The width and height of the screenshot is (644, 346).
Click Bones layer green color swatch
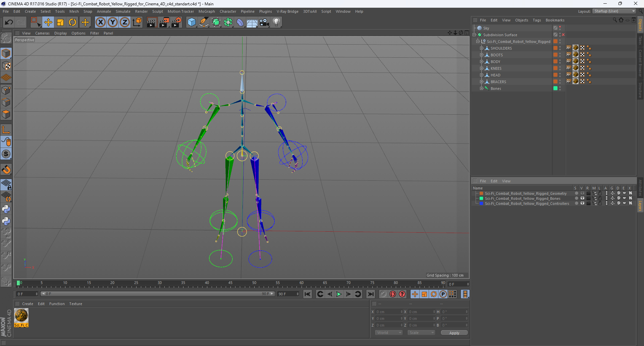(481, 198)
